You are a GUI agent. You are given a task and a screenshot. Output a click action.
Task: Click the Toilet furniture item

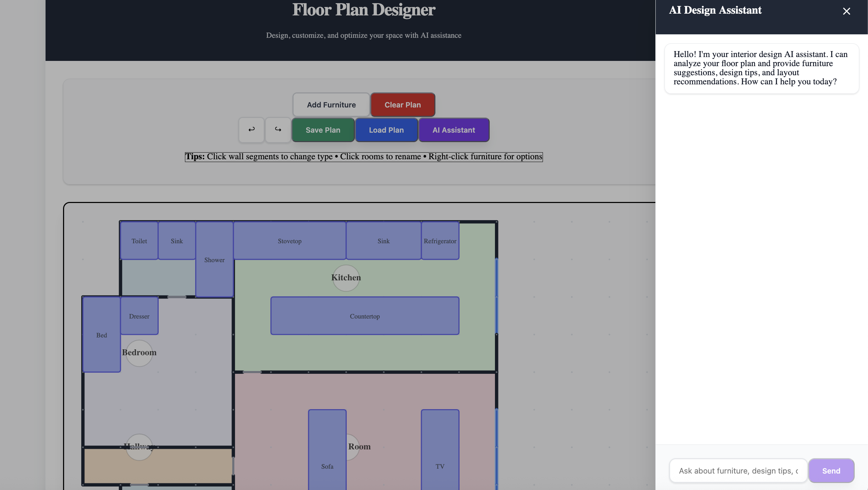139,241
